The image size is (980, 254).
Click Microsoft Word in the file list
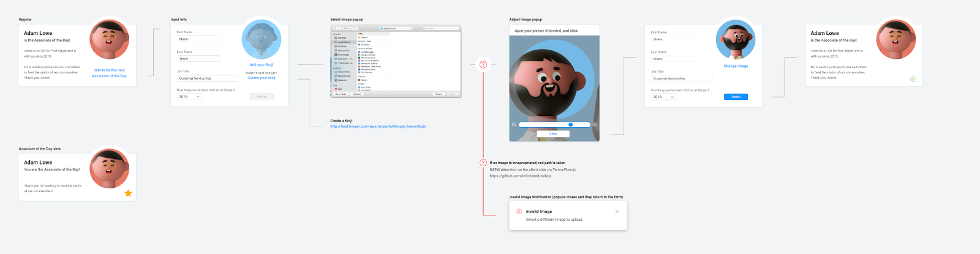click(367, 69)
